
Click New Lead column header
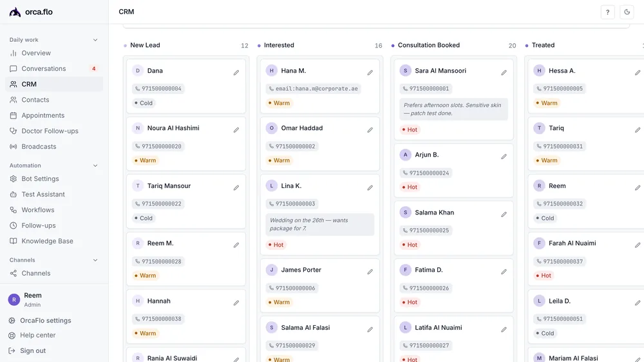tap(145, 45)
